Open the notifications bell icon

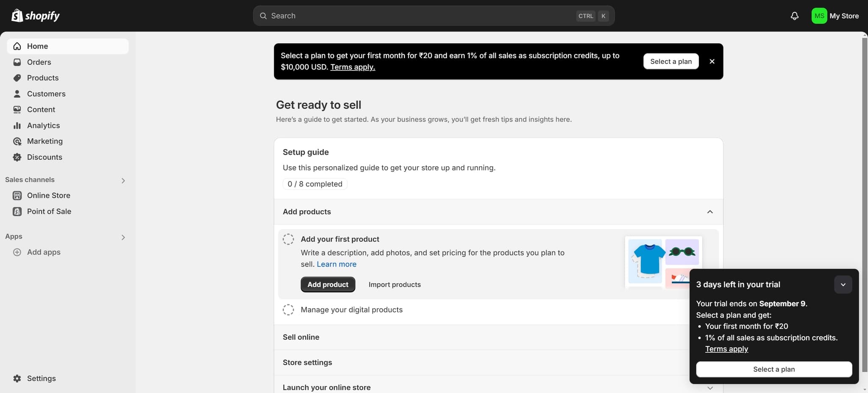pyautogui.click(x=795, y=16)
